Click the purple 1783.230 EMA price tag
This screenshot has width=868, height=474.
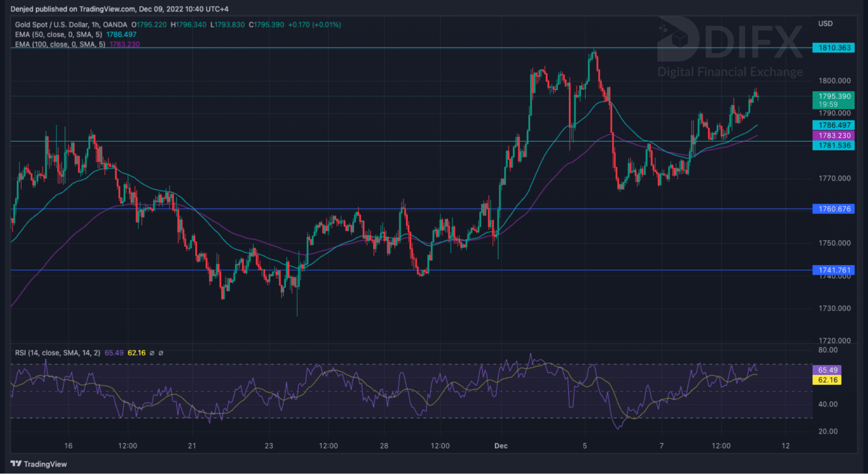click(834, 136)
